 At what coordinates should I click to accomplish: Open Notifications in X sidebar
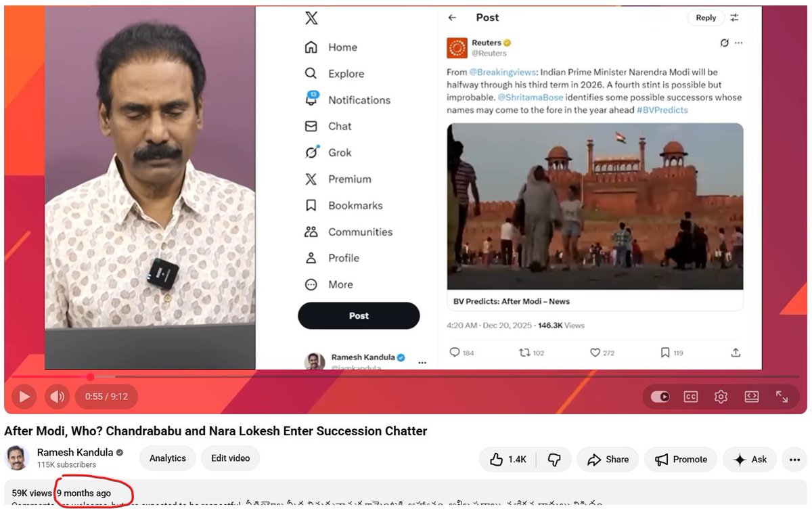pyautogui.click(x=348, y=99)
